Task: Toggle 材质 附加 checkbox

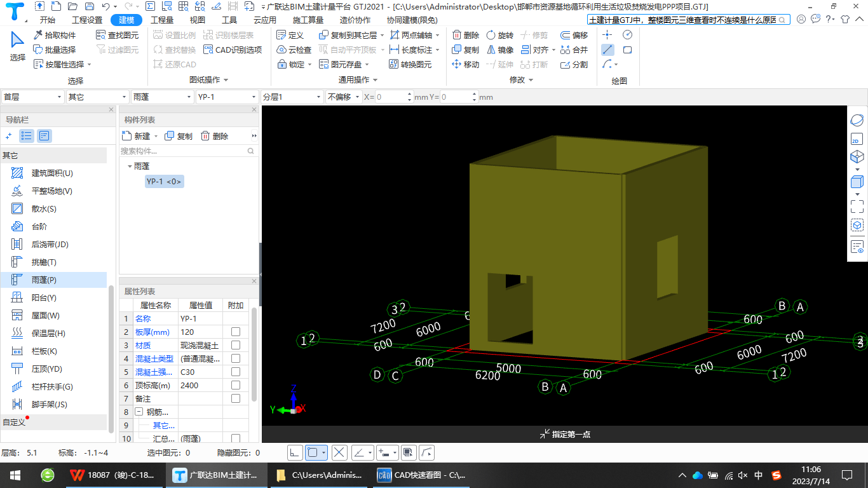Action: tap(236, 345)
